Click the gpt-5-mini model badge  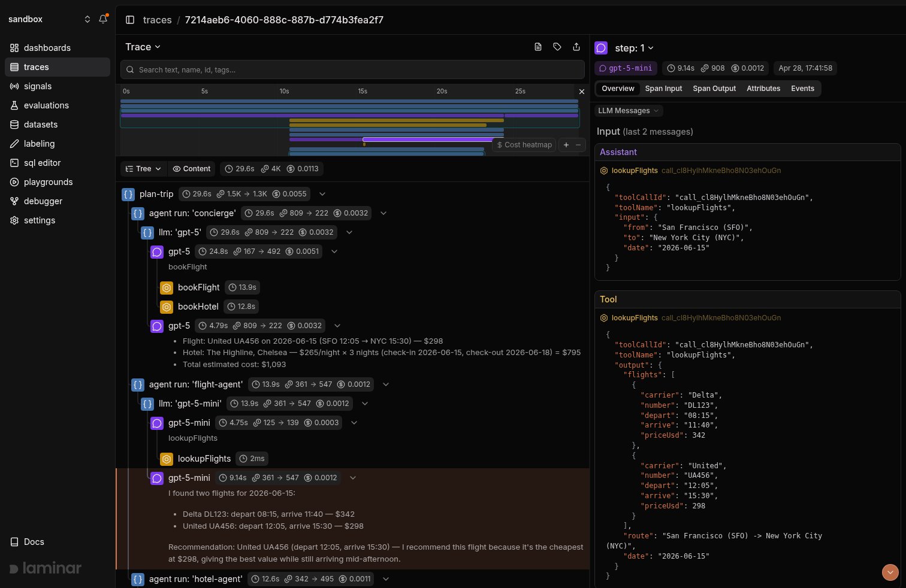626,68
